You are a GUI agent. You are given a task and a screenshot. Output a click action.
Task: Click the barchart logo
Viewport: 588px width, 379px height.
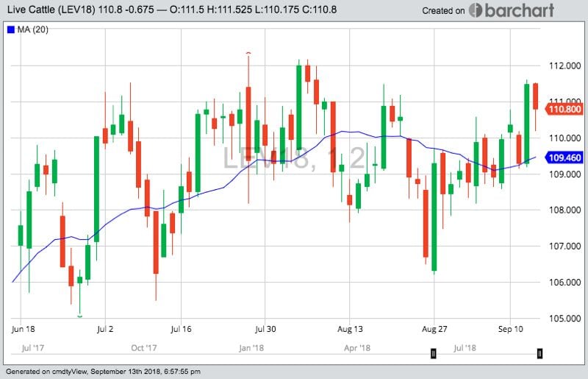click(512, 10)
